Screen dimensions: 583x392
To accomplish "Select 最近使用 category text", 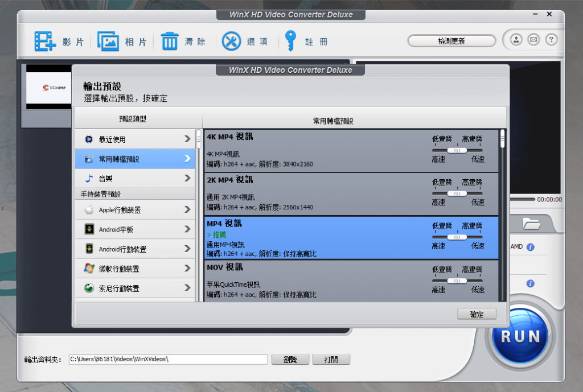I will point(112,140).
